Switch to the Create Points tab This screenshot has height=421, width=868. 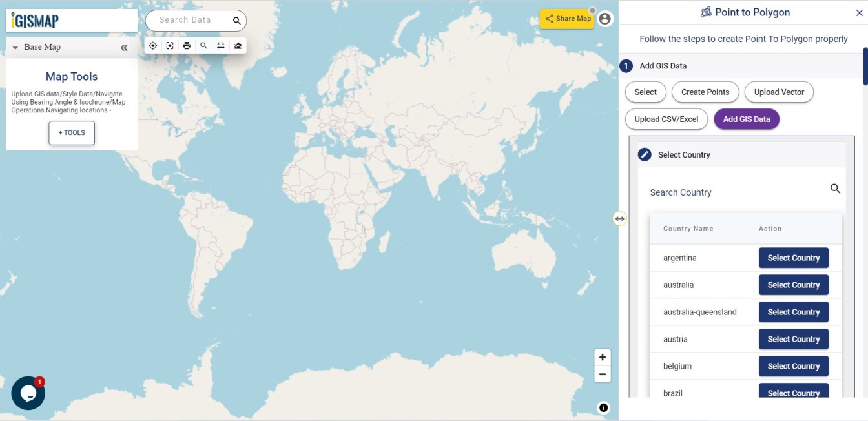(x=705, y=92)
